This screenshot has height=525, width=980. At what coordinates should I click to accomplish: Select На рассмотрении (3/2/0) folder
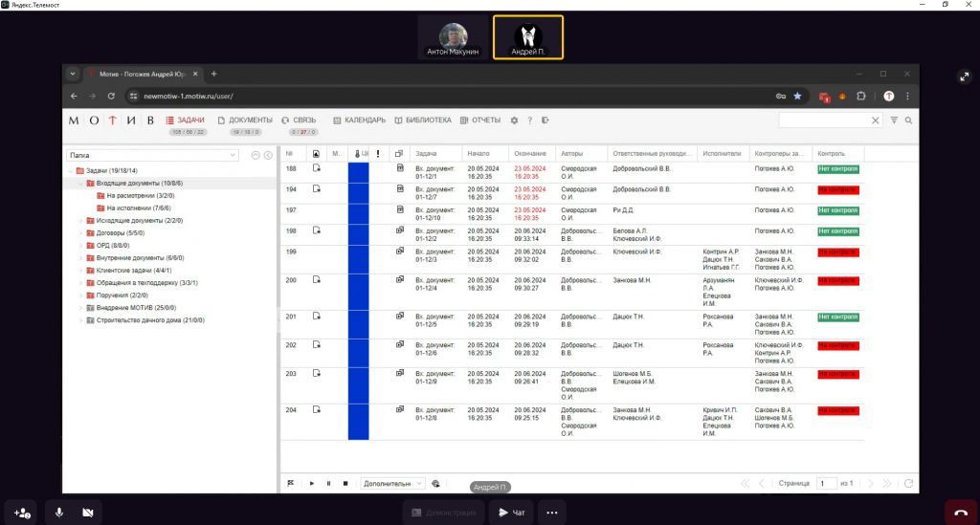(136, 195)
